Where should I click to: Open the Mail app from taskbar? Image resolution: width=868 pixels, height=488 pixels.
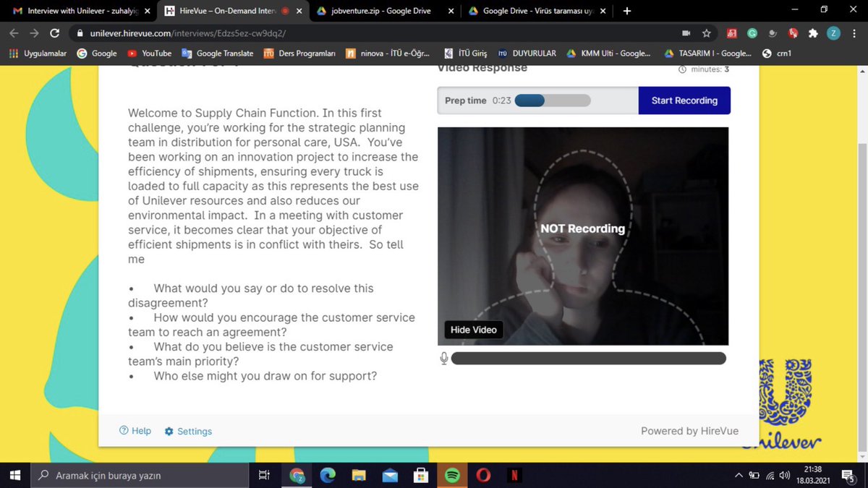[390, 475]
